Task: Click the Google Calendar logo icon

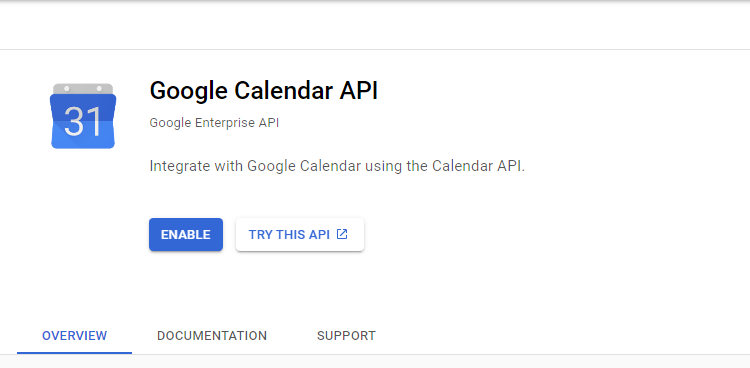Action: pos(83,116)
